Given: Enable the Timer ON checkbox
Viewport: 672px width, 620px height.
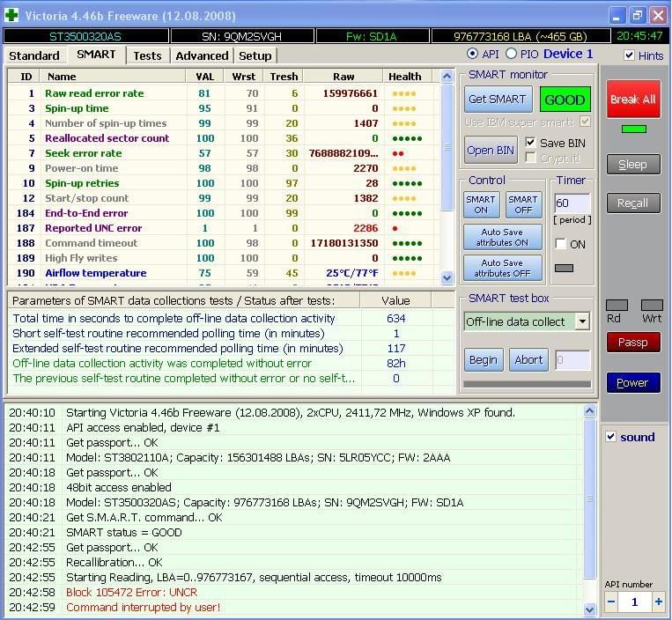Looking at the screenshot, I should click(560, 244).
